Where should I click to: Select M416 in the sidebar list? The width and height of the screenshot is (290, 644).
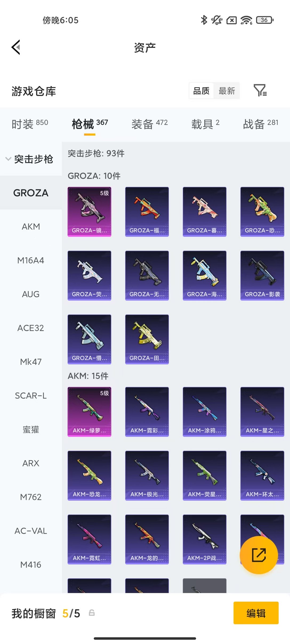pos(31,564)
